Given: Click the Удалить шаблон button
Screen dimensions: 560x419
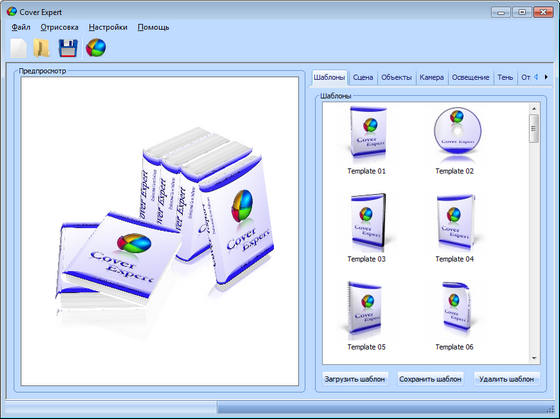Looking at the screenshot, I should (506, 379).
